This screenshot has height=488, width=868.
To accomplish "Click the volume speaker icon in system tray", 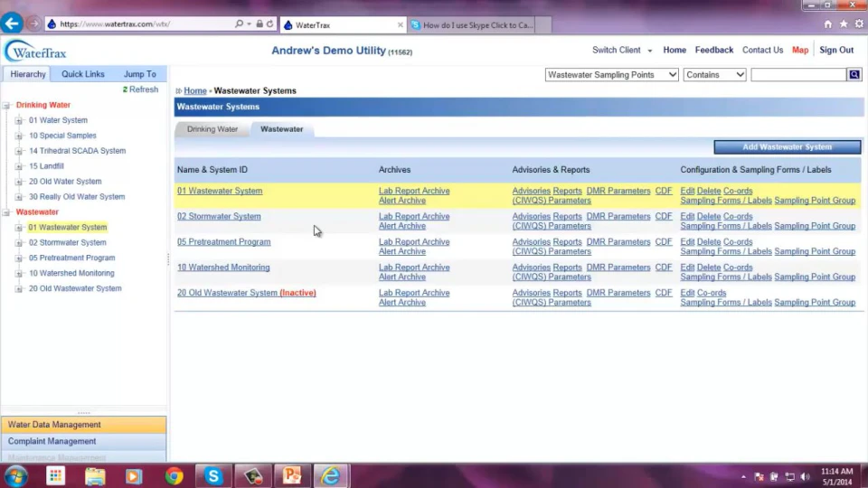I will (806, 477).
